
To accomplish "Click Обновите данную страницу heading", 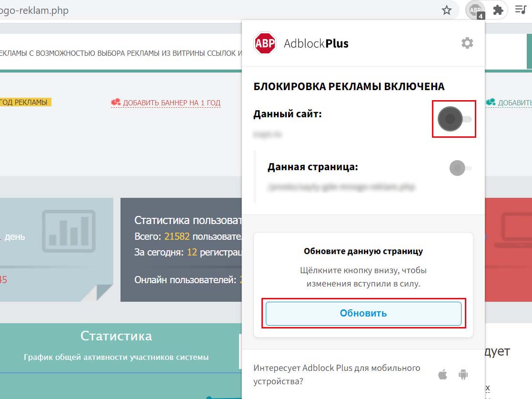I will pyautogui.click(x=363, y=251).
